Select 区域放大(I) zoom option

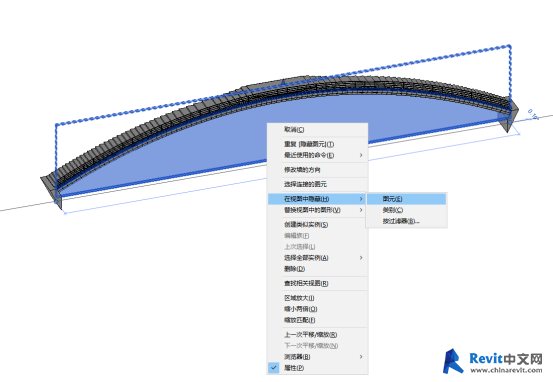tap(317, 298)
